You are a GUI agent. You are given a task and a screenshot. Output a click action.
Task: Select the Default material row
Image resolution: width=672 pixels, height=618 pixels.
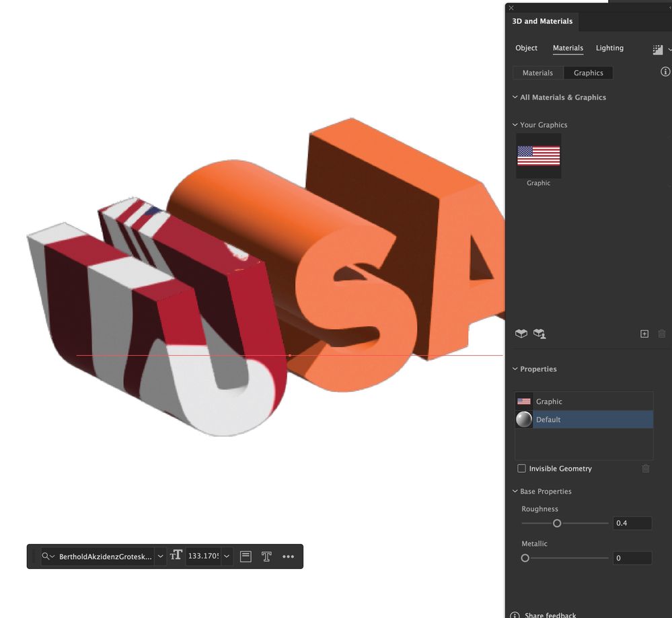point(584,420)
